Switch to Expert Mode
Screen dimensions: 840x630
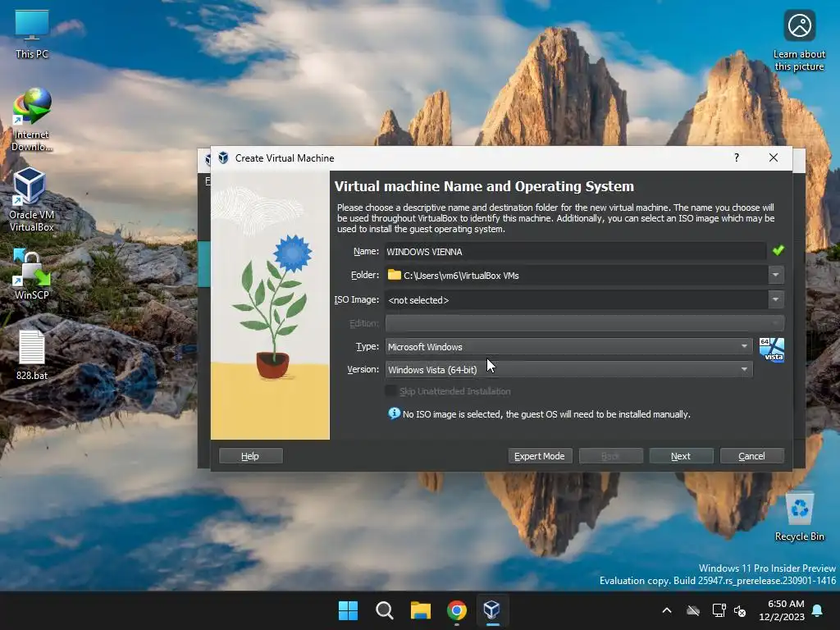pos(540,456)
